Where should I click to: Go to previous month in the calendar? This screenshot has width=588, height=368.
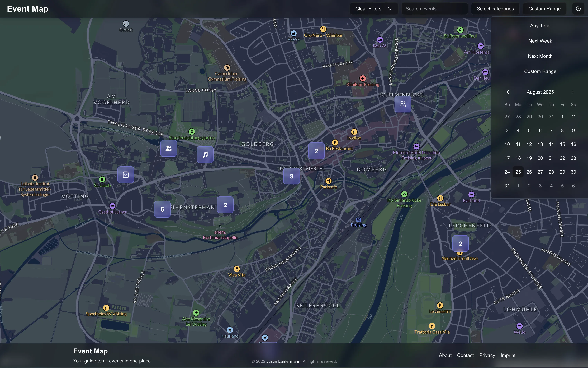508,92
